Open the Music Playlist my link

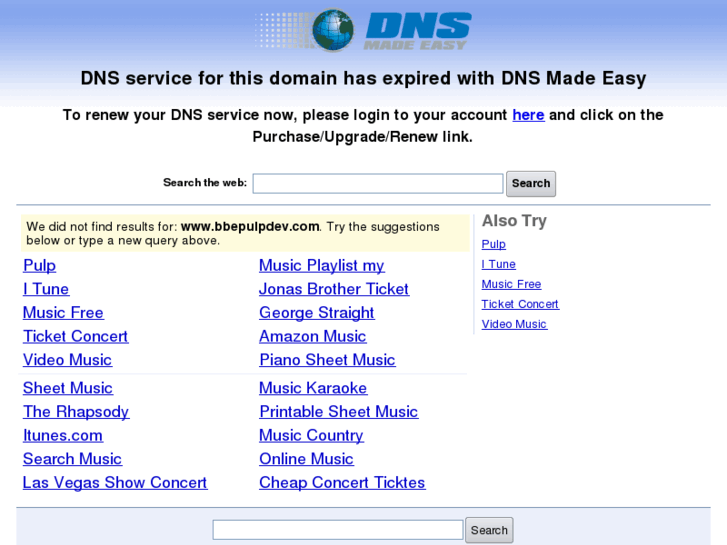[322, 265]
